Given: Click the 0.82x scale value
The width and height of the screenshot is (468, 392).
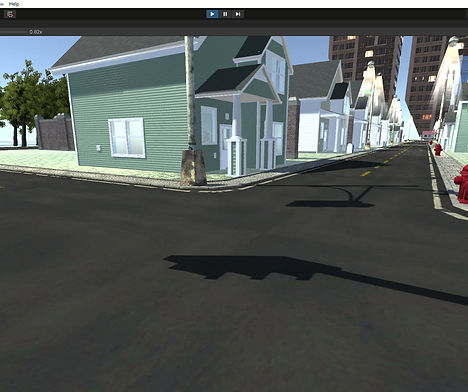Looking at the screenshot, I should 36,32.
